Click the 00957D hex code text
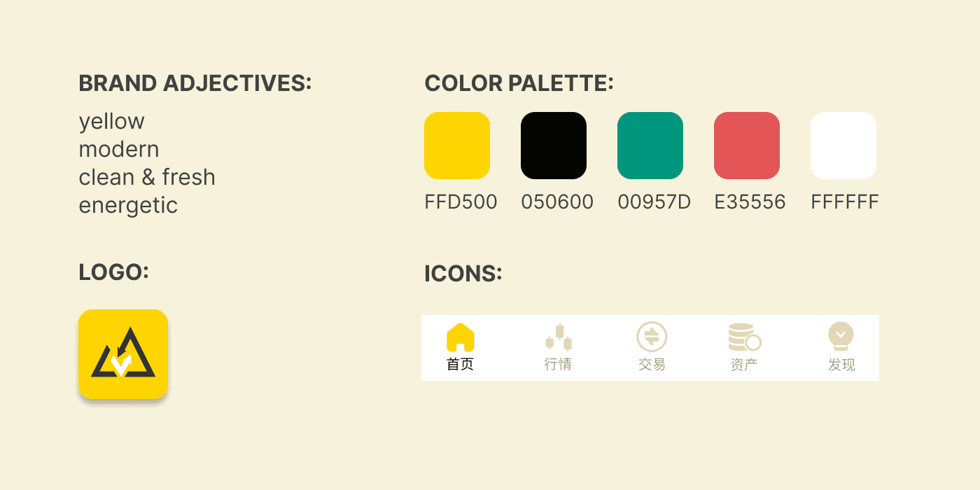Image resolution: width=980 pixels, height=490 pixels. 654,202
